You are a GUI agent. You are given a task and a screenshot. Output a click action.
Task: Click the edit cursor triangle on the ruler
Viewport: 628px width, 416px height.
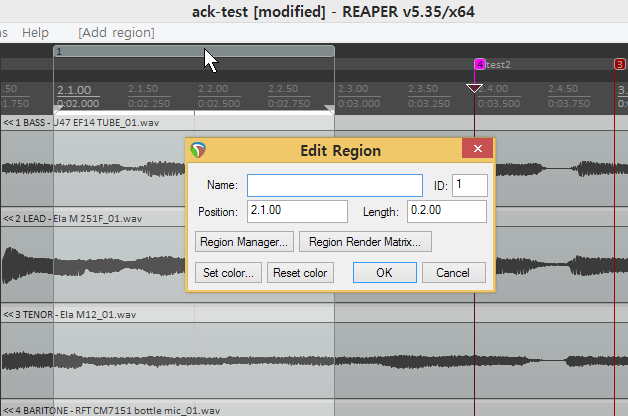475,88
